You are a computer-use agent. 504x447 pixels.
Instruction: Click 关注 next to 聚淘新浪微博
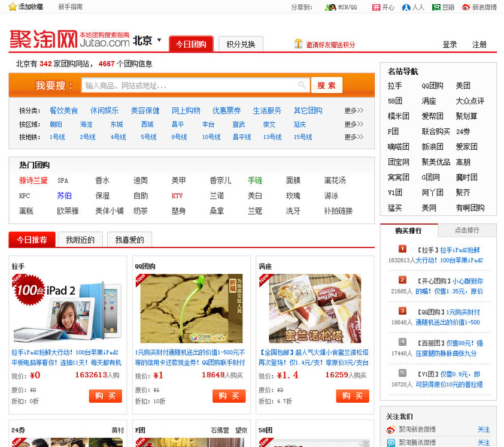pos(484,430)
